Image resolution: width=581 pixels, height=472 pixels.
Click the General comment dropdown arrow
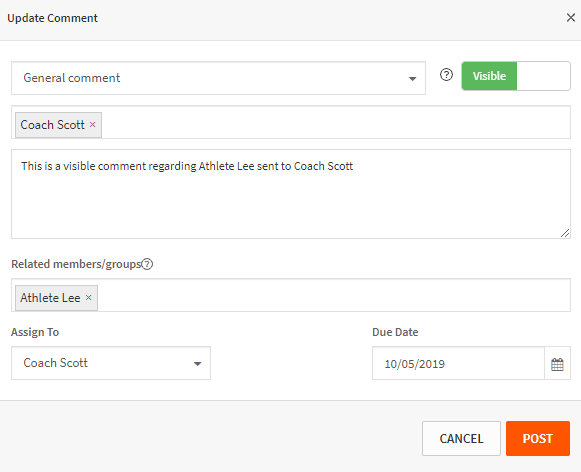pos(412,79)
